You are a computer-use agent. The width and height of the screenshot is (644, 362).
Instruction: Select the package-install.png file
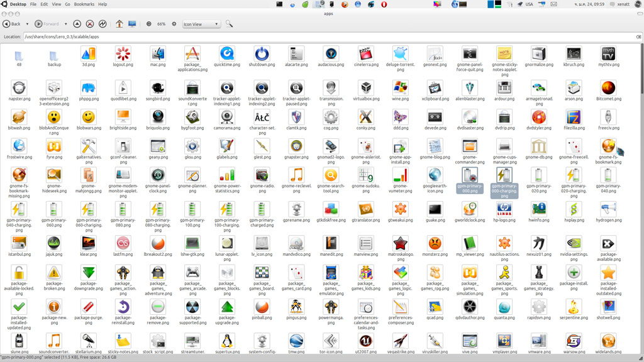pos(574,278)
